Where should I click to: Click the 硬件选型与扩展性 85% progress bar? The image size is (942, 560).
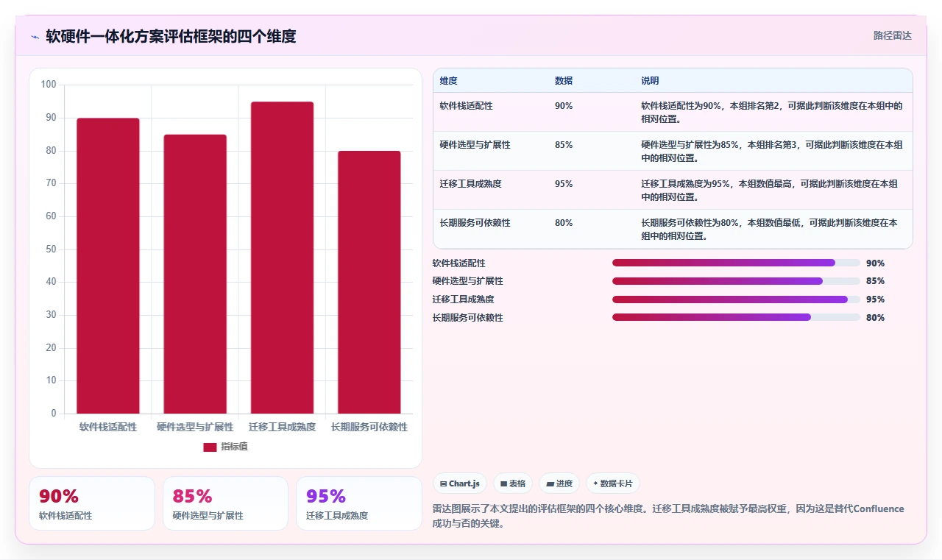[736, 281]
